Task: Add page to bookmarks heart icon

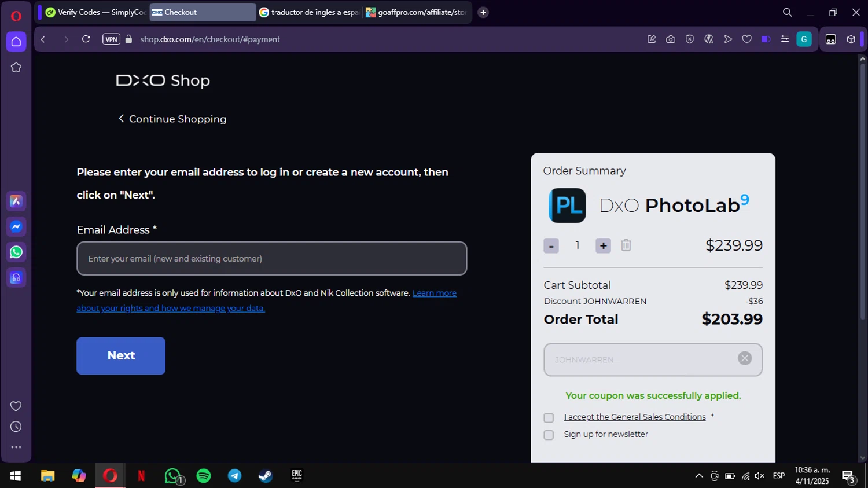Action: pyautogui.click(x=747, y=39)
